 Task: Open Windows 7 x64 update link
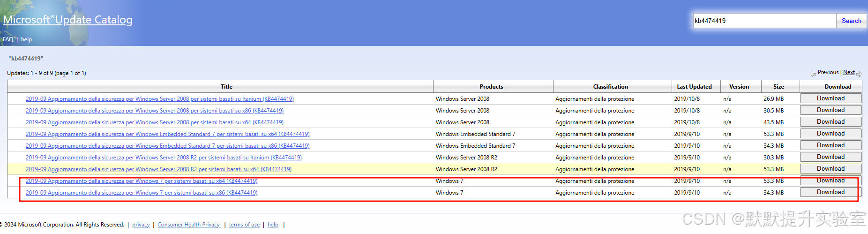[x=142, y=181]
